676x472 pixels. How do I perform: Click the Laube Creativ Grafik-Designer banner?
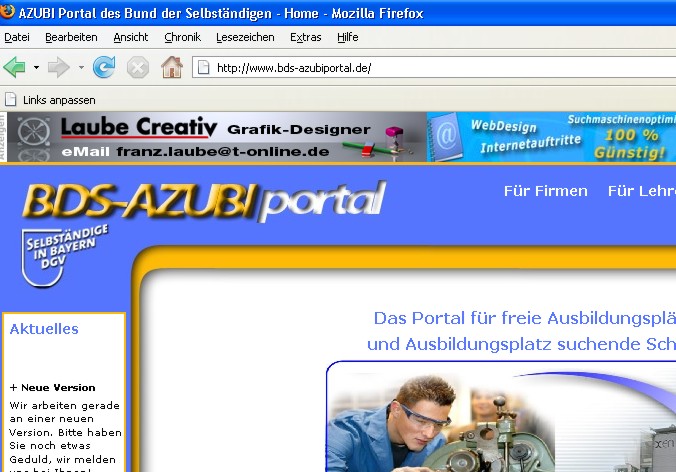click(x=217, y=137)
